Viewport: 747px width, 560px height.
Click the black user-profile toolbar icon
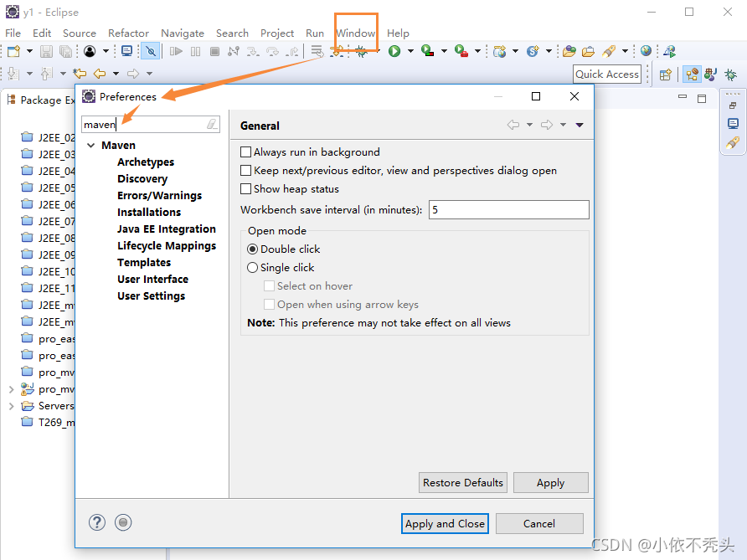point(90,51)
